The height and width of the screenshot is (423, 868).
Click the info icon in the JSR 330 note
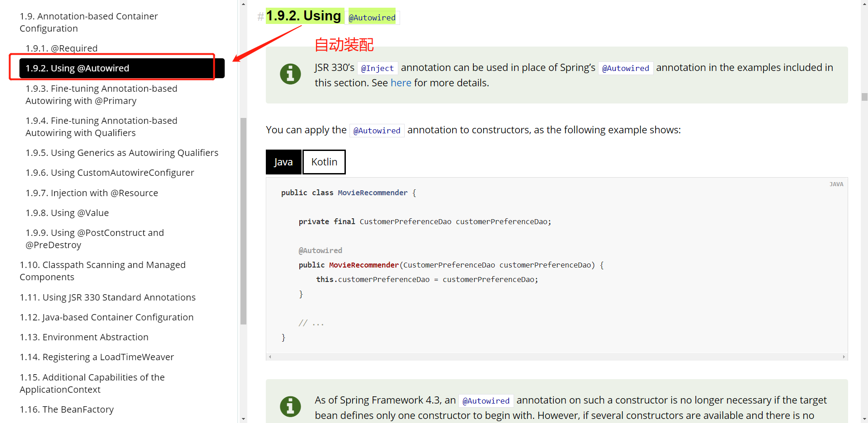[x=290, y=74]
